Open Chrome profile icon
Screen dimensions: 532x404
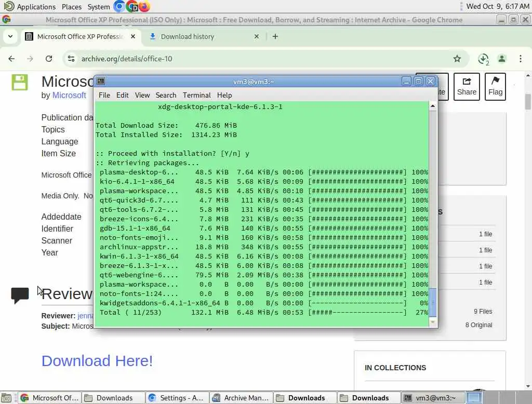(x=502, y=59)
